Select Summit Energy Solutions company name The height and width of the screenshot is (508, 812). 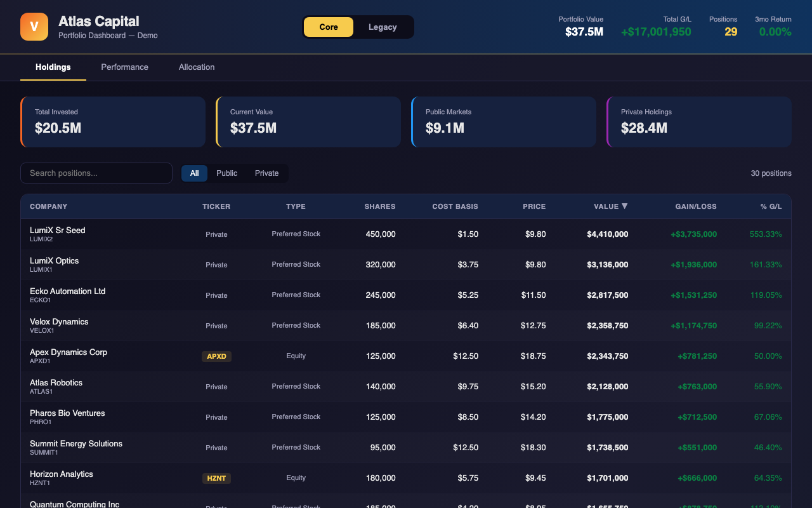[76, 444]
